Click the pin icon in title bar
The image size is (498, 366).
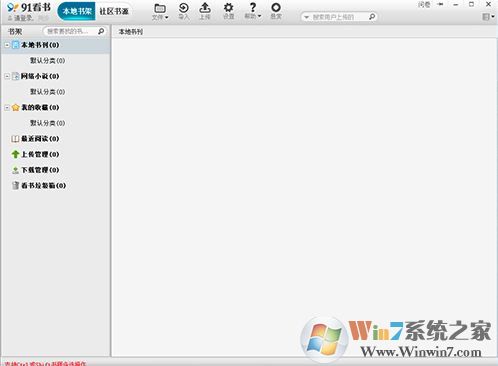tap(441, 4)
